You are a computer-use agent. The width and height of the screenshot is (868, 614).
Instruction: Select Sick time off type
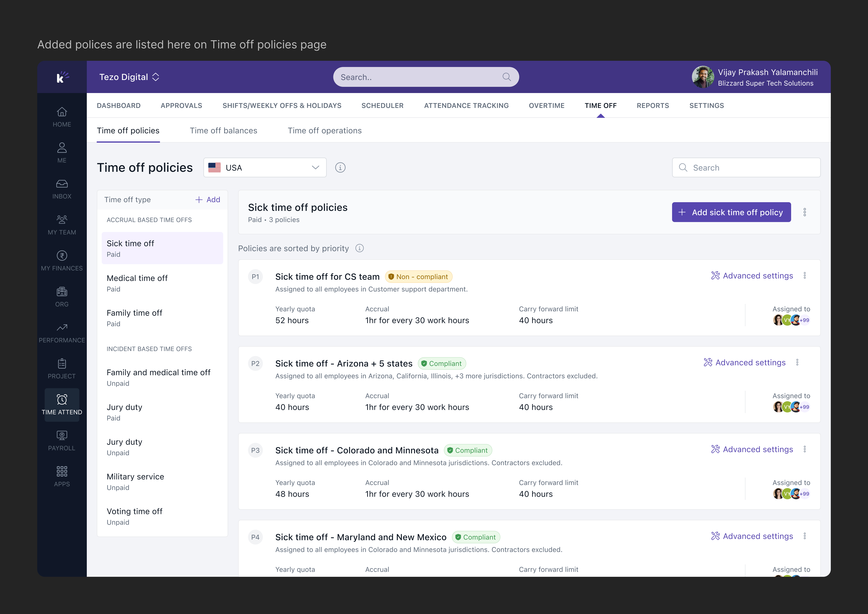click(163, 248)
